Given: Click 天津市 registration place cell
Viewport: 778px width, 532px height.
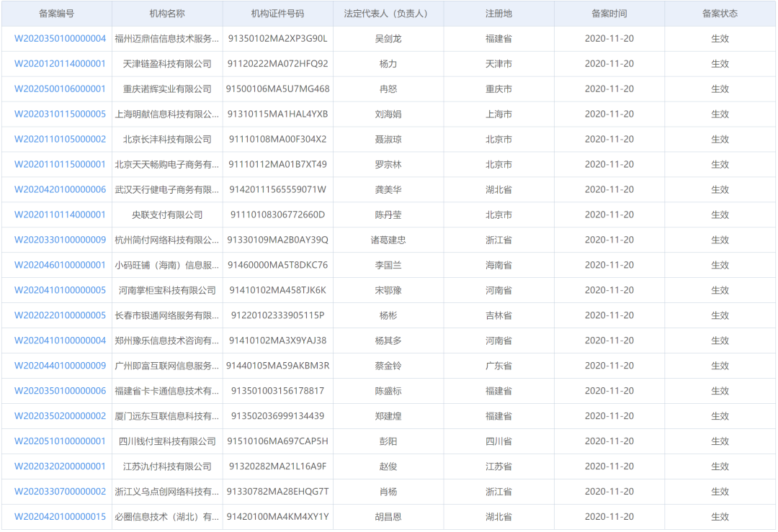Looking at the screenshot, I should (x=498, y=64).
